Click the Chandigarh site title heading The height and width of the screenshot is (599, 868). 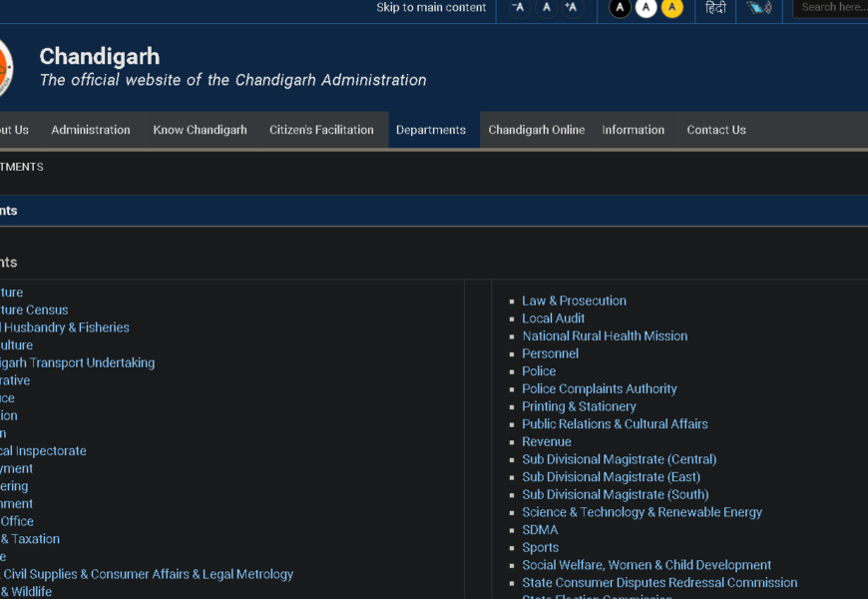(100, 57)
